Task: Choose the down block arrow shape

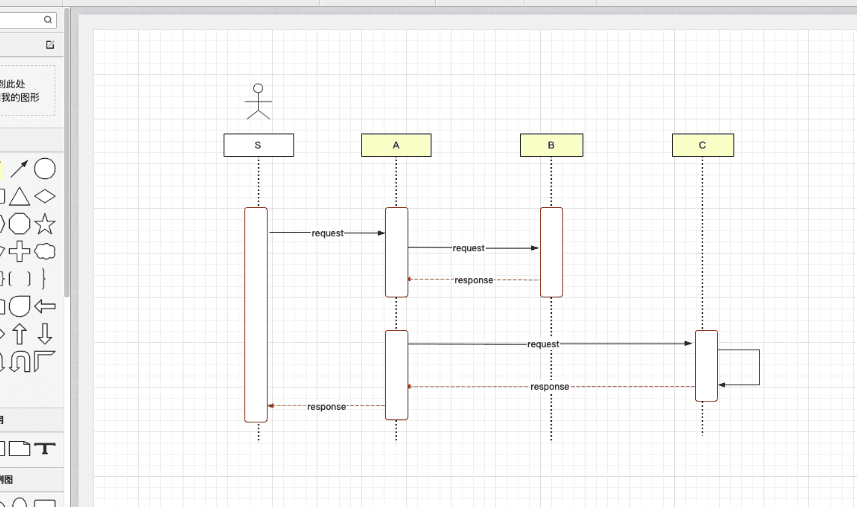Action: [x=45, y=334]
